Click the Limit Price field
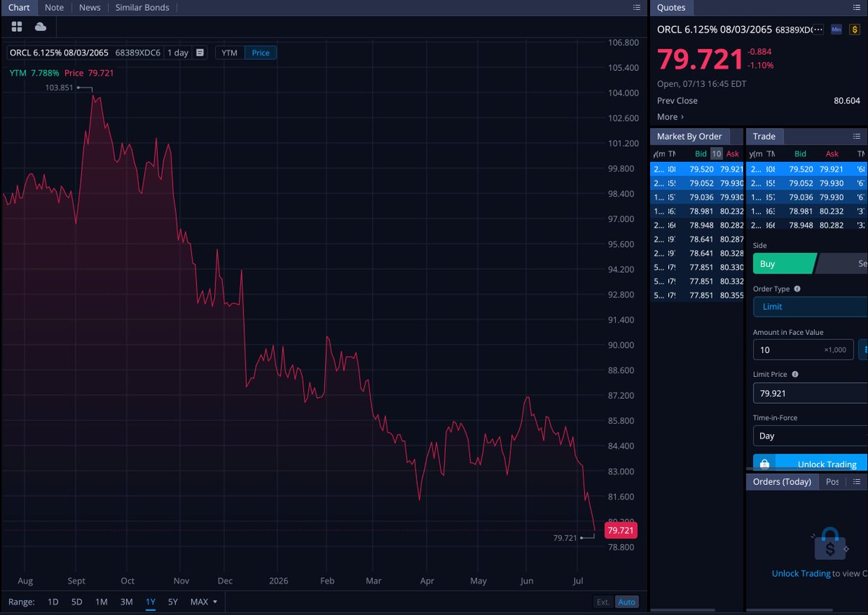The image size is (868, 615). [x=810, y=393]
